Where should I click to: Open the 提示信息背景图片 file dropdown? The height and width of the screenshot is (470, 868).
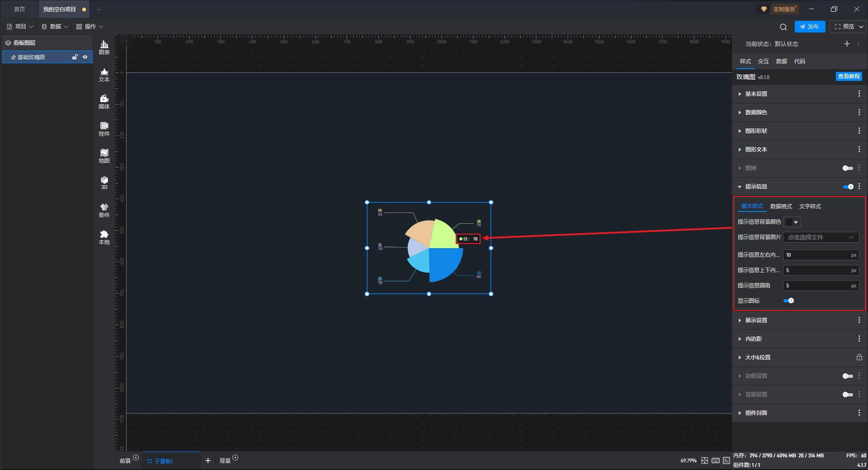(x=821, y=237)
